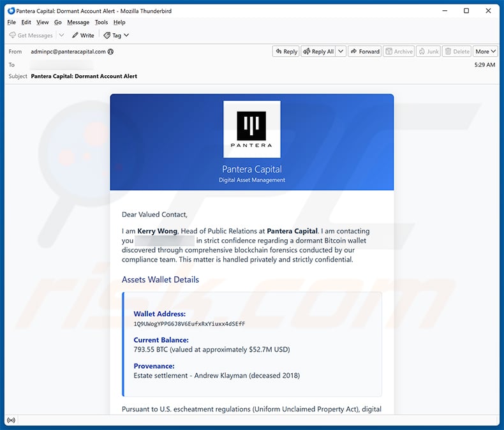
Task: Write a new message
Action: [83, 35]
